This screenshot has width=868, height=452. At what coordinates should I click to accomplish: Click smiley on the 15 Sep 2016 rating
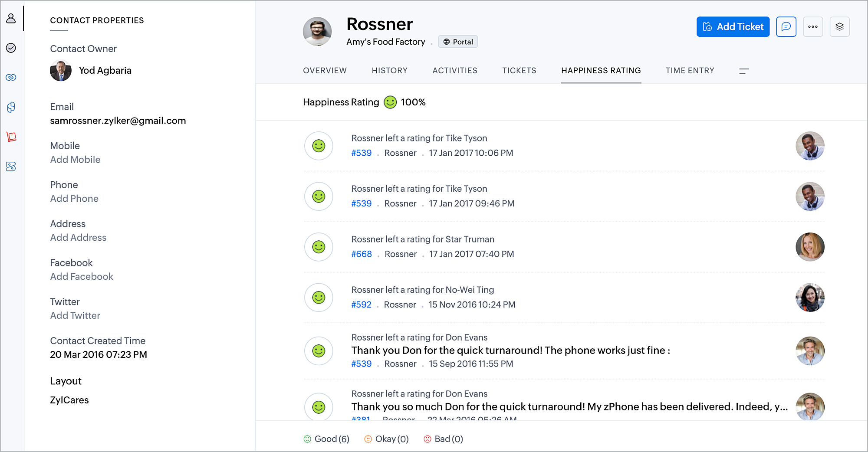pyautogui.click(x=319, y=351)
